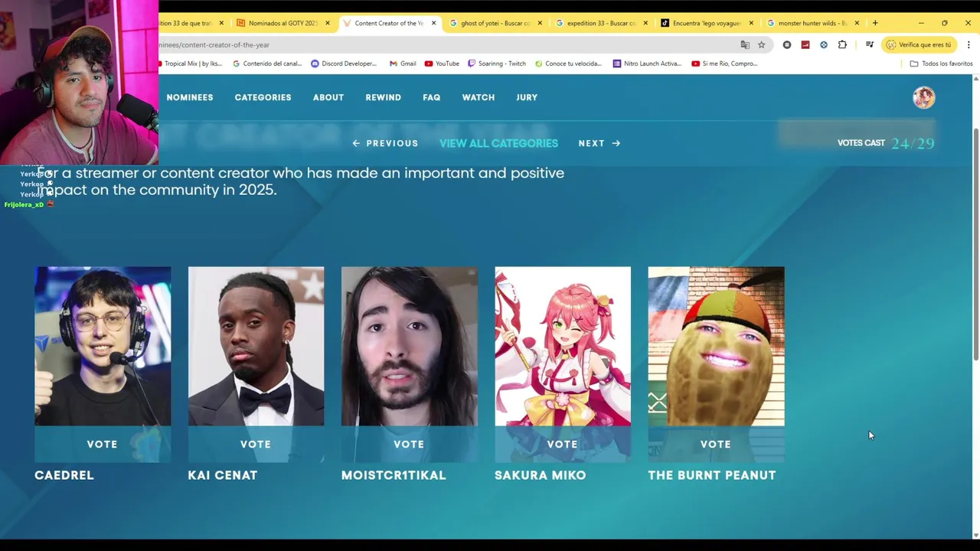Click the page vertical scrollbar thumb
The height and width of the screenshot is (551, 980).
tap(975, 245)
